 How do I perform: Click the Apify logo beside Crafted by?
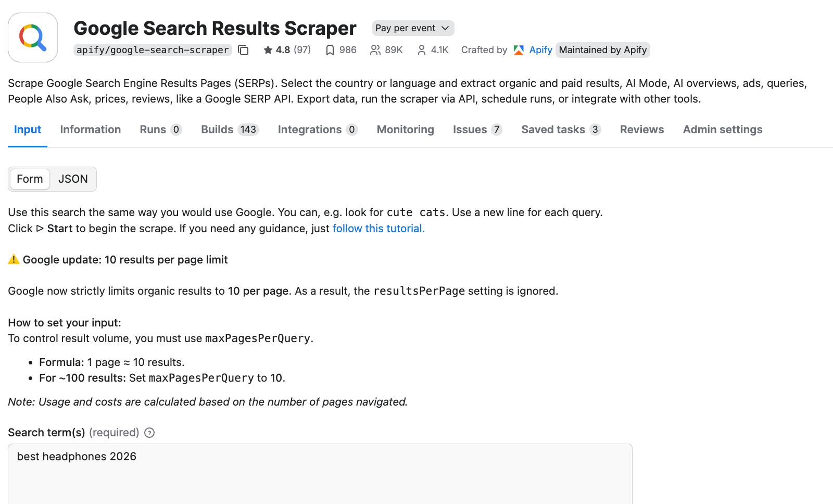pyautogui.click(x=518, y=49)
